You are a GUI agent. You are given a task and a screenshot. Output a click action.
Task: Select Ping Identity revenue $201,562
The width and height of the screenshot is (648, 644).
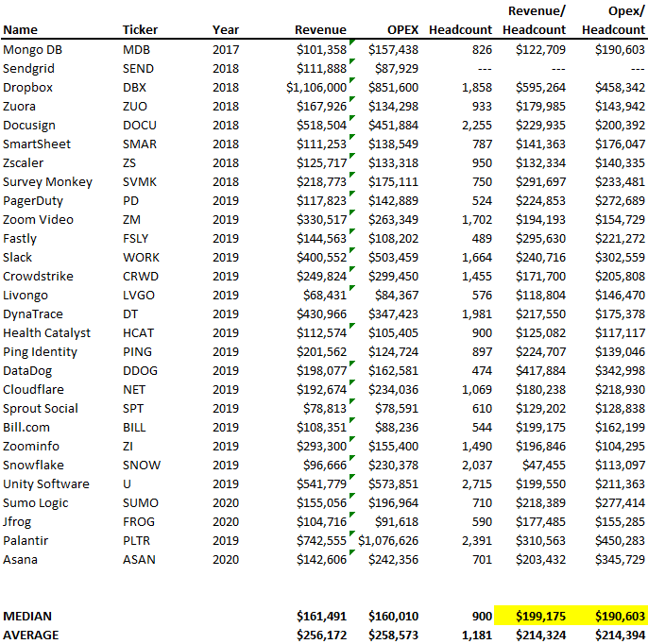[x=321, y=352]
